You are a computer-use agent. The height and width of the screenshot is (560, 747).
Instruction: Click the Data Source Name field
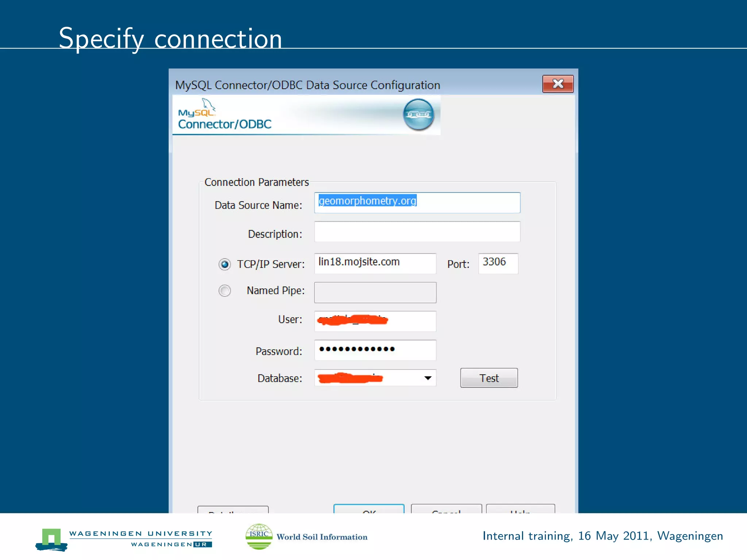point(417,203)
